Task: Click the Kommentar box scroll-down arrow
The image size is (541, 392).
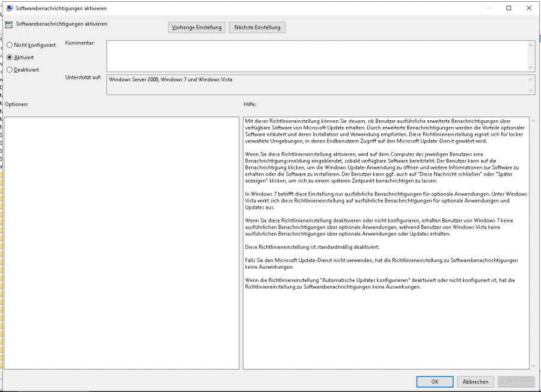Action: pos(531,67)
